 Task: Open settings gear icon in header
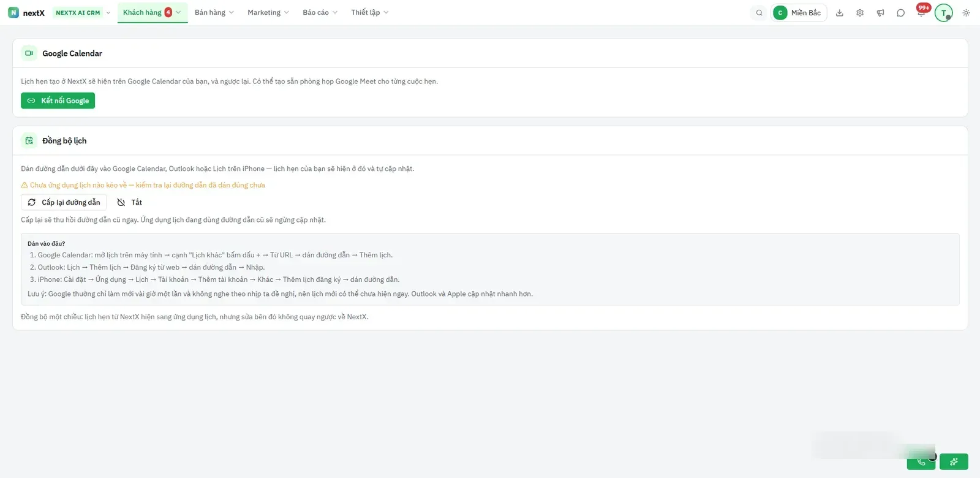click(x=860, y=13)
